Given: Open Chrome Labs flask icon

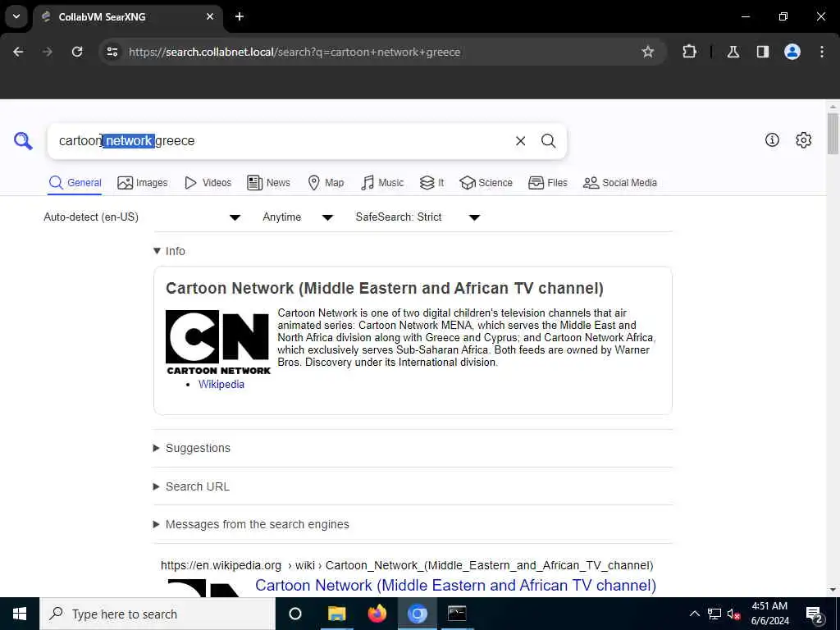Looking at the screenshot, I should (x=733, y=52).
